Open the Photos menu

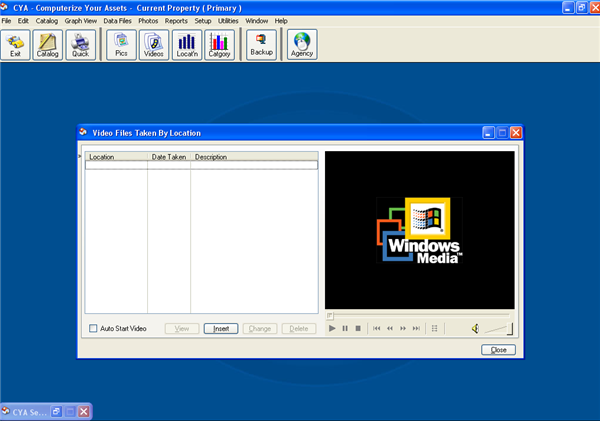(x=148, y=21)
